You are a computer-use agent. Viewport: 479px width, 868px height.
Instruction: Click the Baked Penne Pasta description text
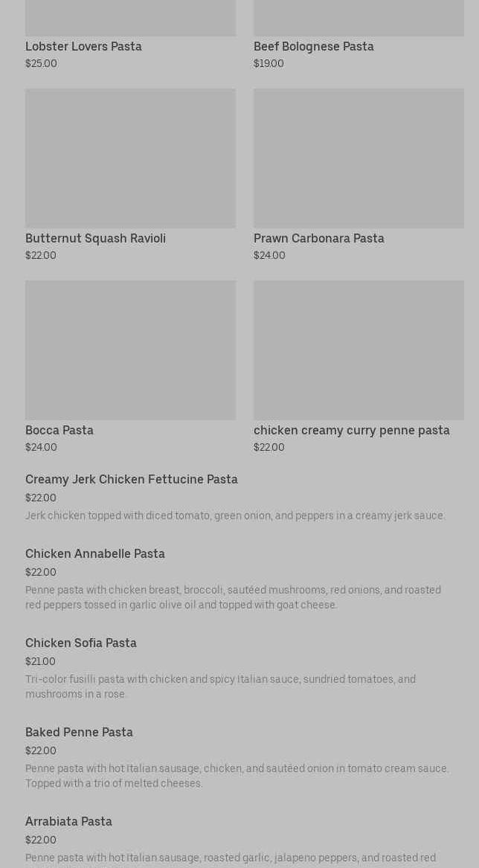point(237,777)
